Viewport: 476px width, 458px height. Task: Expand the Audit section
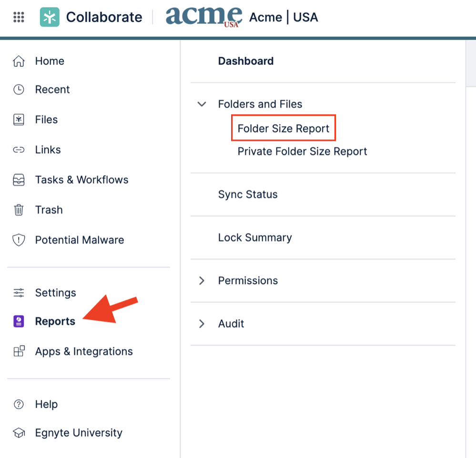(x=202, y=324)
